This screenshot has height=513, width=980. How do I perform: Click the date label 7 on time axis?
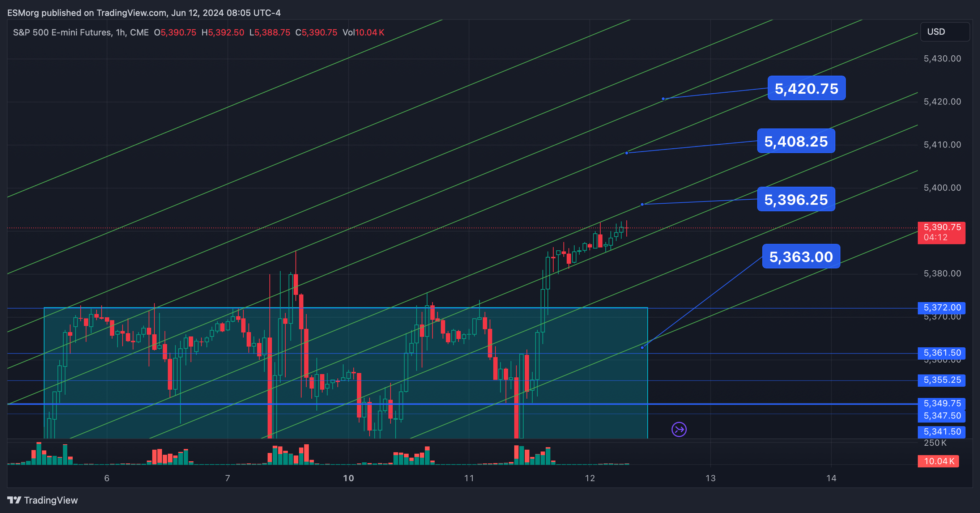(227, 478)
